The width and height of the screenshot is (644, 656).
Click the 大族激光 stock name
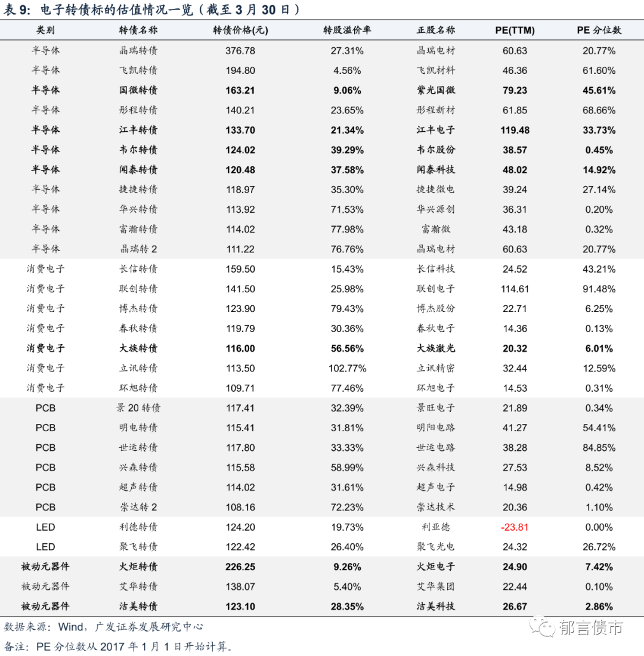pos(436,348)
